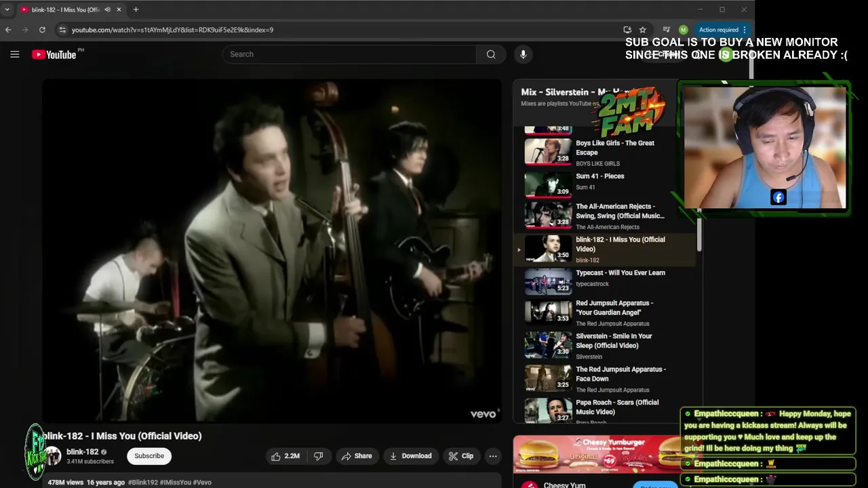
Task: Close the blink-182 browser tab
Action: [119, 9]
